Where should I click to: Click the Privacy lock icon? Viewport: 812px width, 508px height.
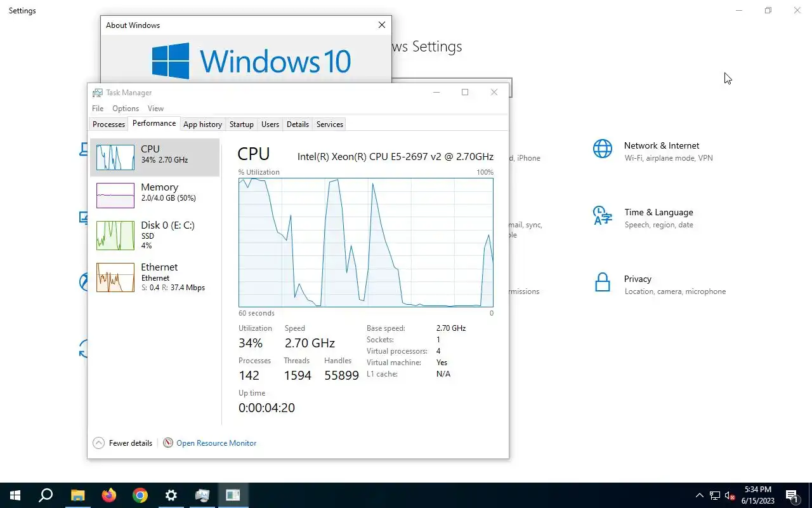[x=602, y=283]
